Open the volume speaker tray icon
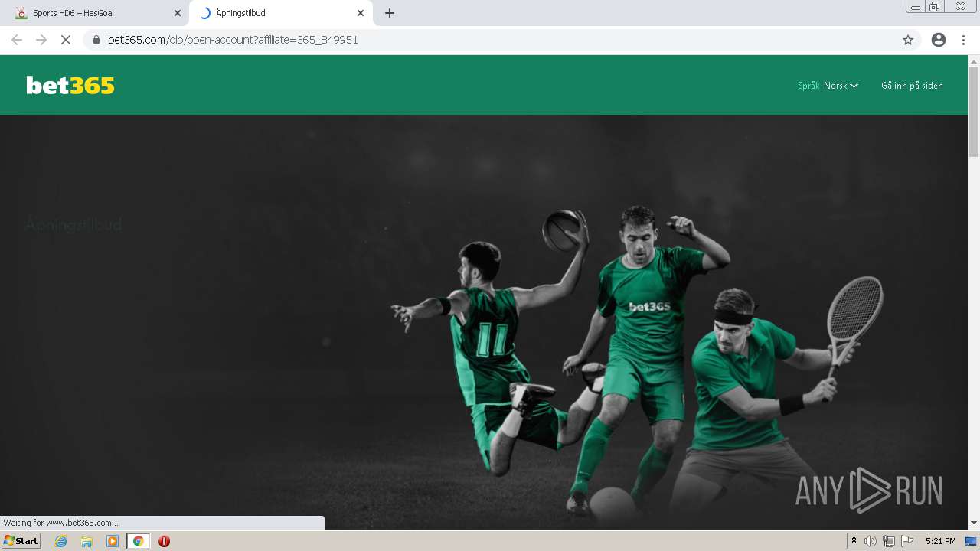Screen dimensions: 980x551 (x=871, y=541)
